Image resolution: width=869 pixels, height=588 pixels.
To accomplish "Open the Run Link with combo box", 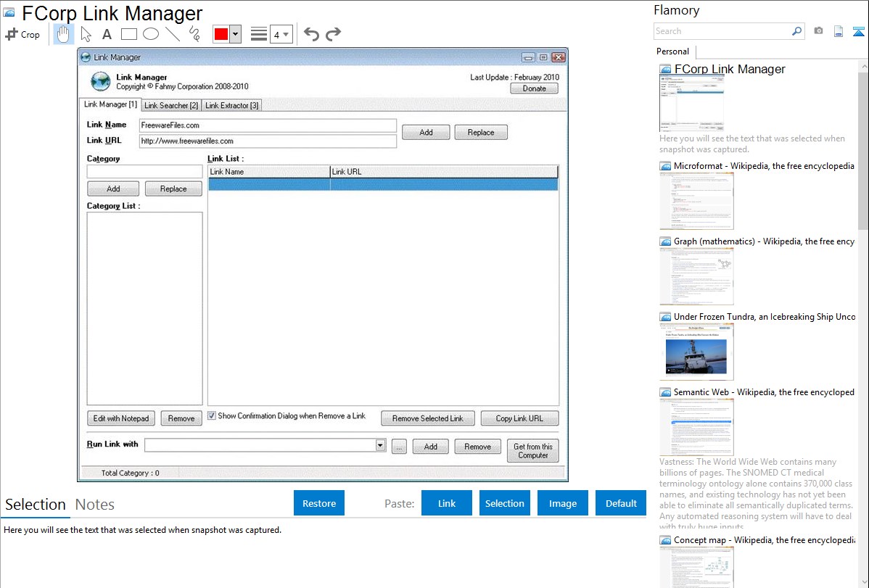I will 381,445.
